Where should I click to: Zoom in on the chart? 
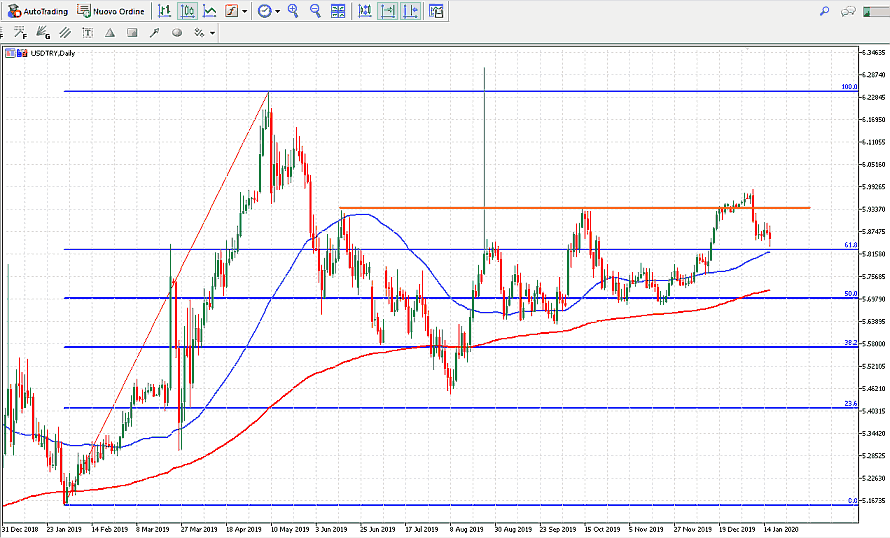tap(293, 11)
